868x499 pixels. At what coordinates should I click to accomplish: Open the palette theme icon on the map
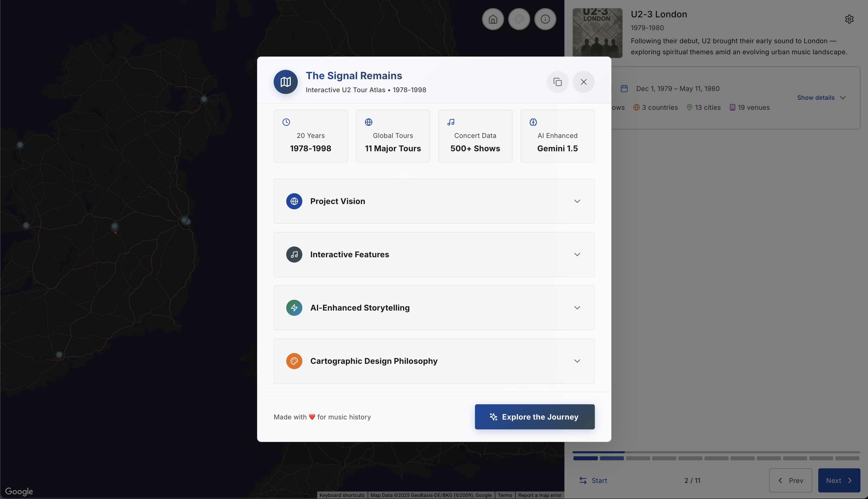[x=519, y=19]
